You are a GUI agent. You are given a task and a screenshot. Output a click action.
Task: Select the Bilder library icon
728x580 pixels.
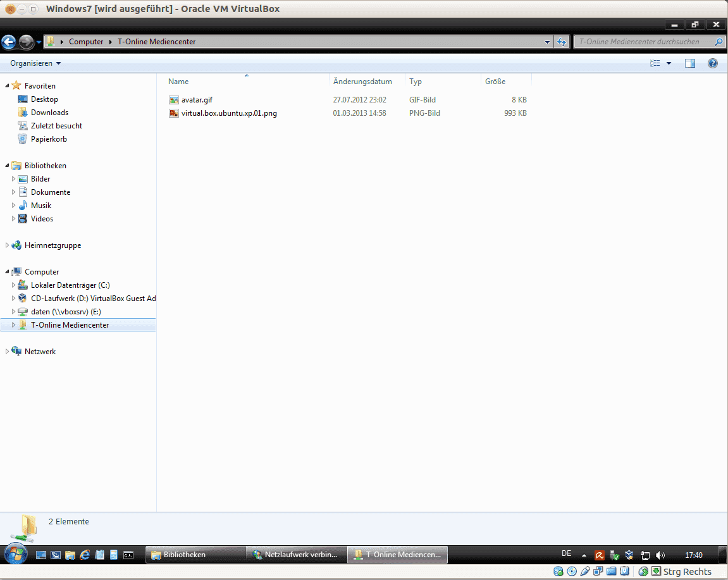point(23,179)
